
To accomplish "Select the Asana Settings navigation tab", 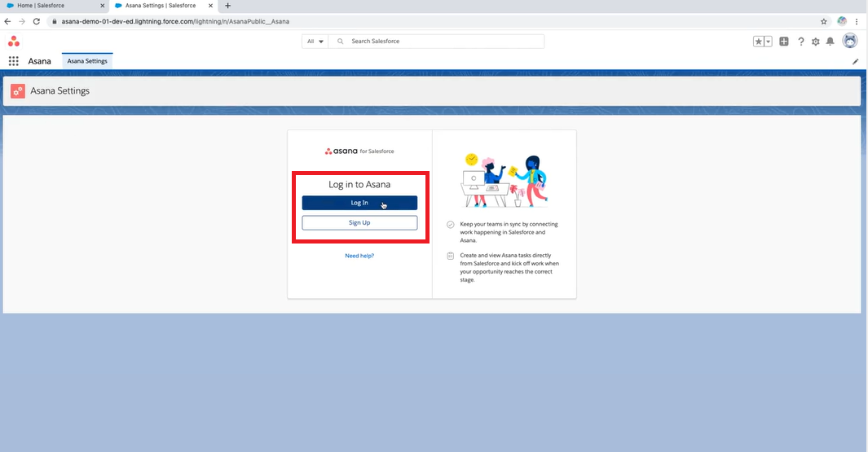I will [87, 61].
